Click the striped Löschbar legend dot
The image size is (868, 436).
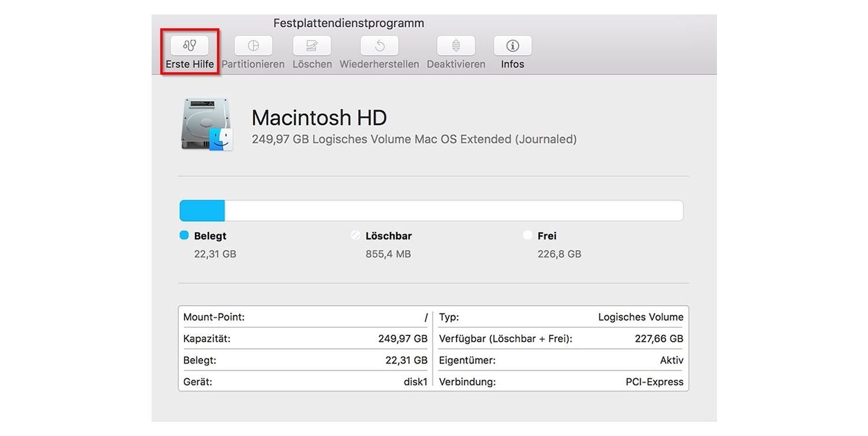coord(356,235)
